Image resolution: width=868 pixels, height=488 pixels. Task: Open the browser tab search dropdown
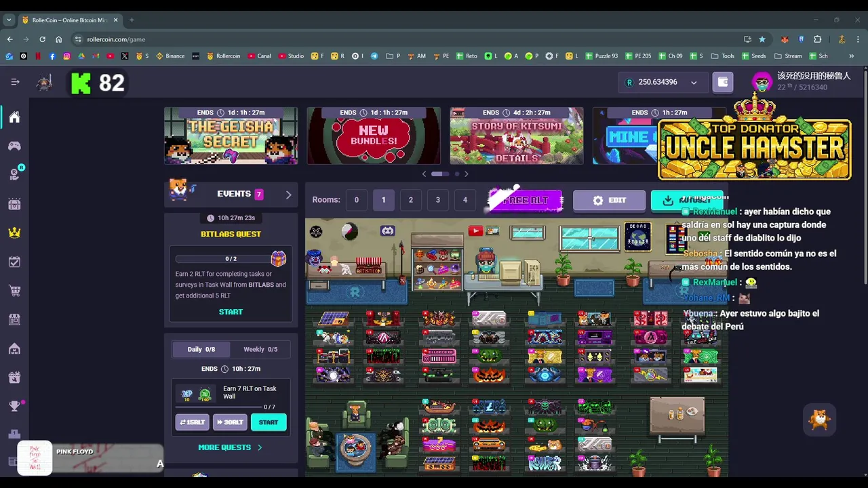[9, 20]
